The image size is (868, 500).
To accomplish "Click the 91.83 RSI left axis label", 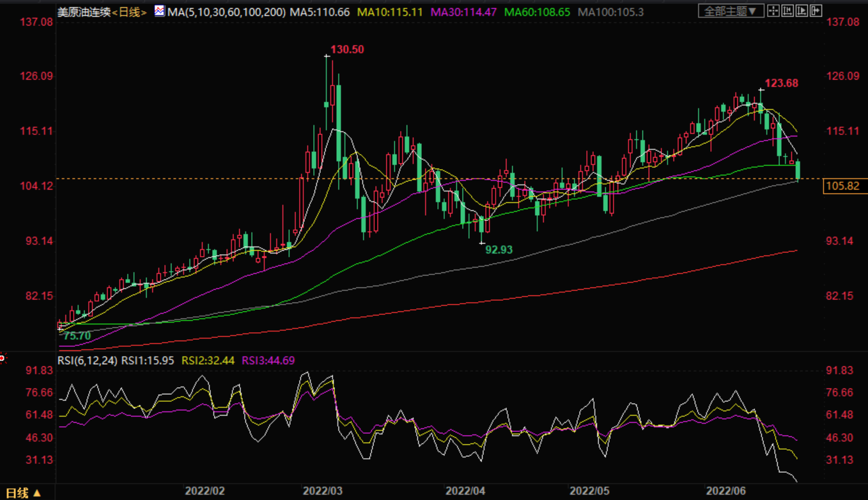I will click(x=39, y=371).
